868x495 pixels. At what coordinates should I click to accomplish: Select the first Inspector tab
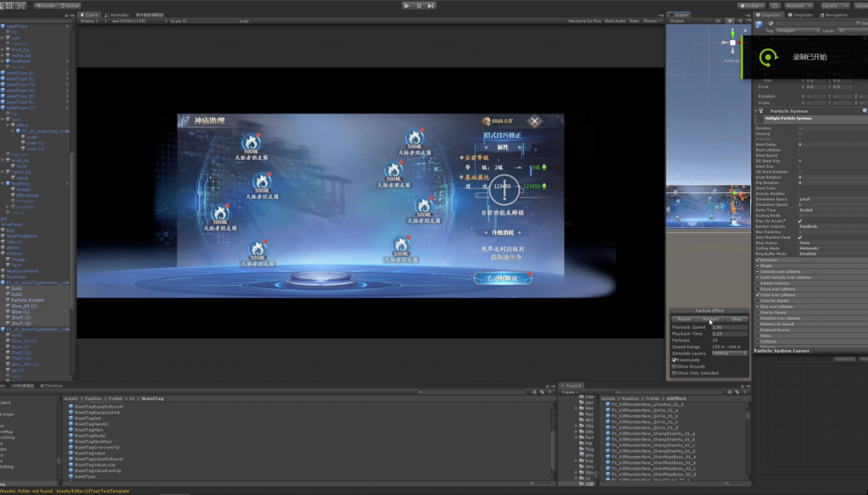(769, 15)
